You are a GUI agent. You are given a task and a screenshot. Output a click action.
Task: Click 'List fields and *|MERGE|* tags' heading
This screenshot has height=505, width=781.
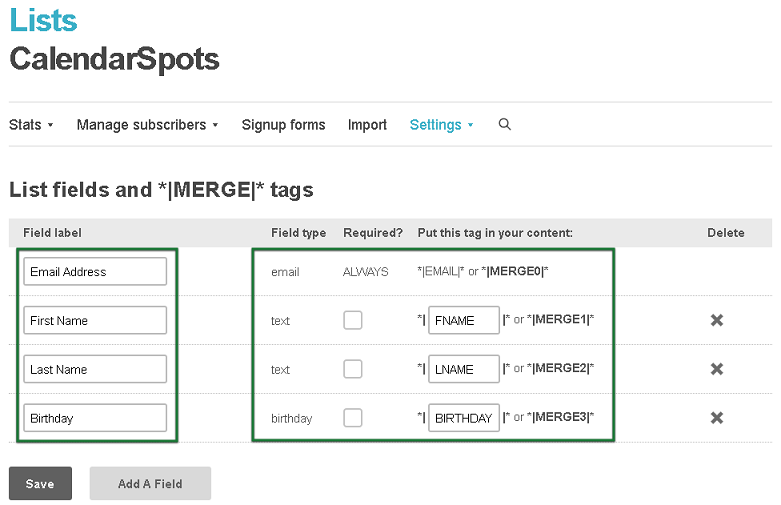161,190
